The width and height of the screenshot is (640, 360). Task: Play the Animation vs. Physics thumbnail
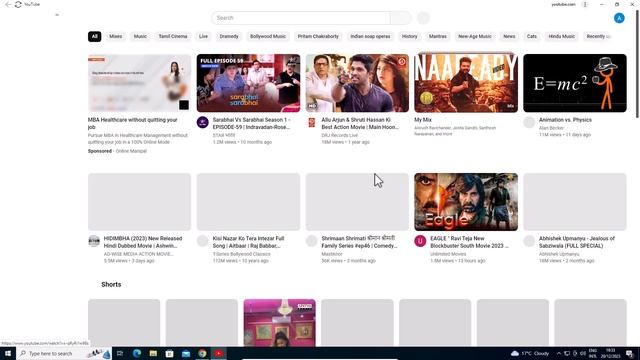(x=575, y=83)
